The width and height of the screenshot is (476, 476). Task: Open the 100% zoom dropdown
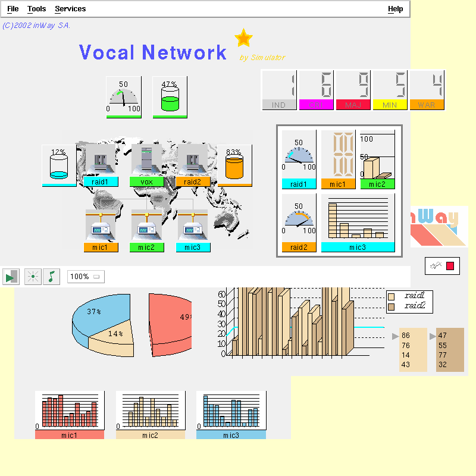pyautogui.click(x=86, y=277)
